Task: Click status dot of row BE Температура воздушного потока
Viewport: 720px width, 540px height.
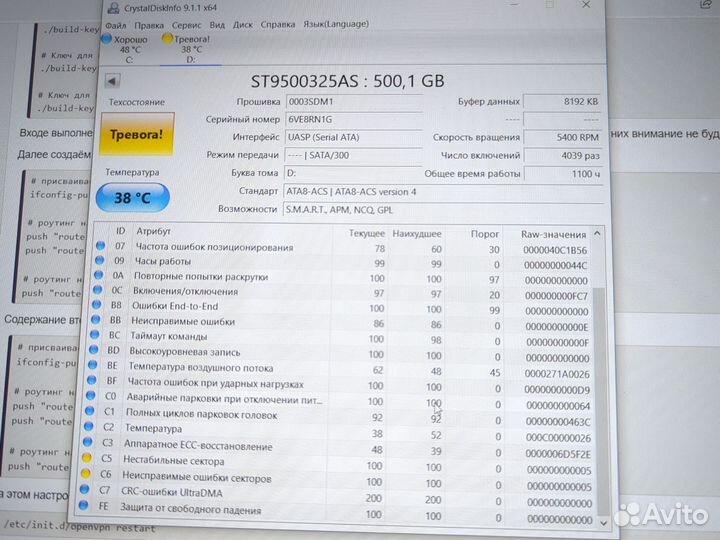Action: [x=92, y=365]
